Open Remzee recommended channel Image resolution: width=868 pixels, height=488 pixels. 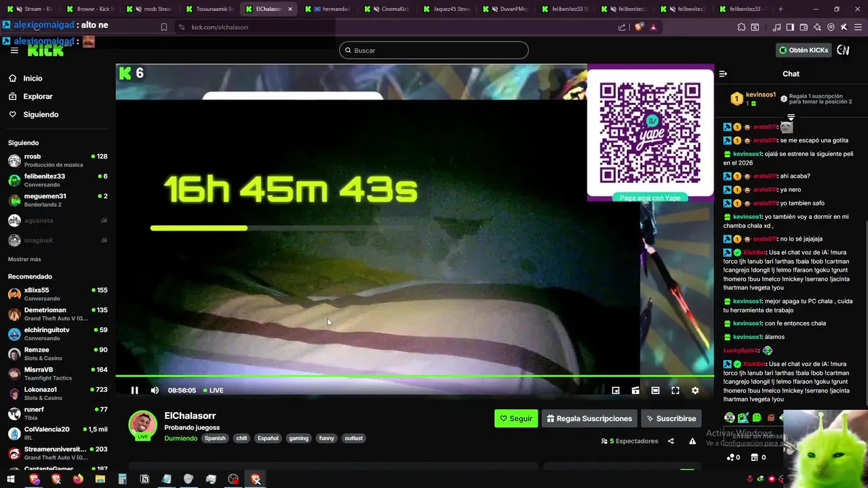click(58, 354)
